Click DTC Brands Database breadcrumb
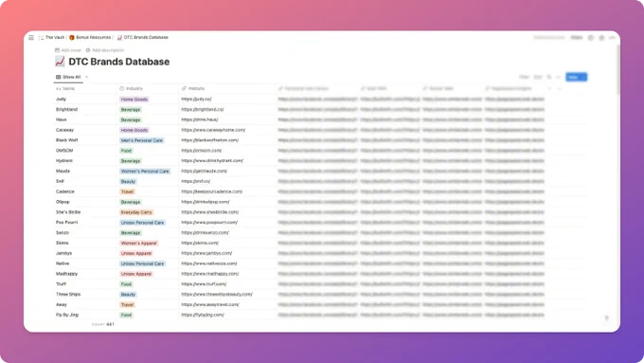644x363 pixels. coord(146,37)
